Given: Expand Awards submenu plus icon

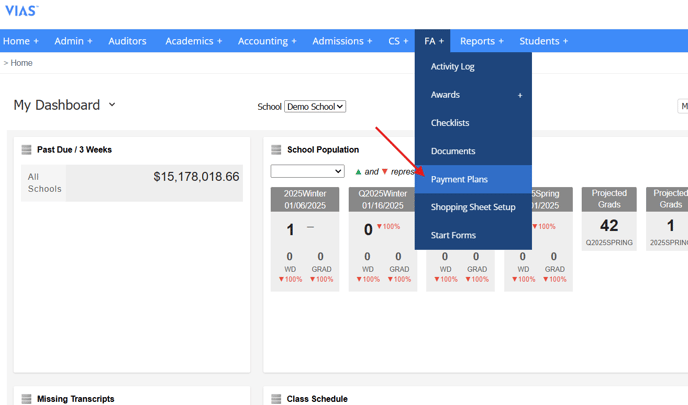Looking at the screenshot, I should (520, 95).
